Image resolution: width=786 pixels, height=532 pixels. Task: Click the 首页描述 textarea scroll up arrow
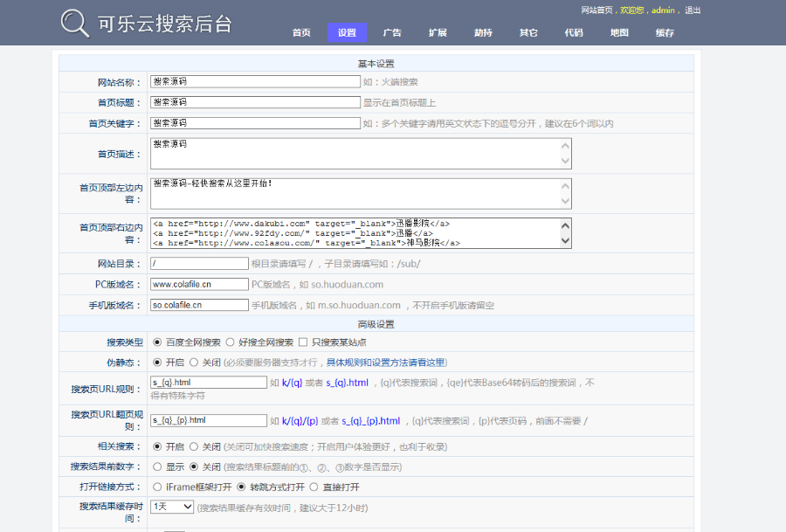pos(565,145)
